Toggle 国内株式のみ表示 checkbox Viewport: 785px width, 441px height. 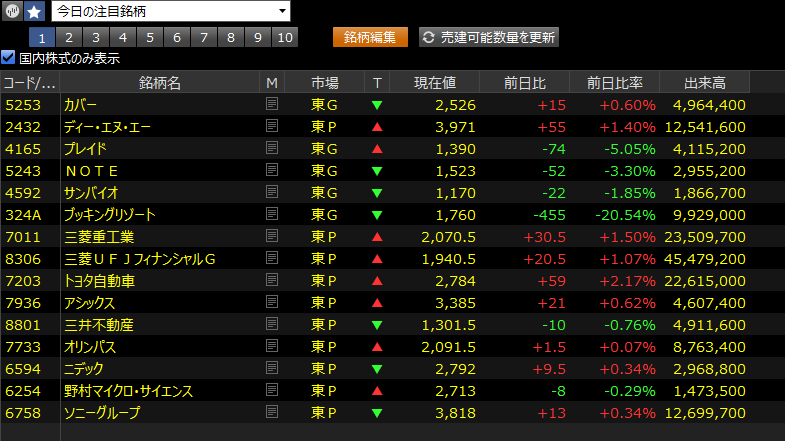pyautogui.click(x=9, y=58)
